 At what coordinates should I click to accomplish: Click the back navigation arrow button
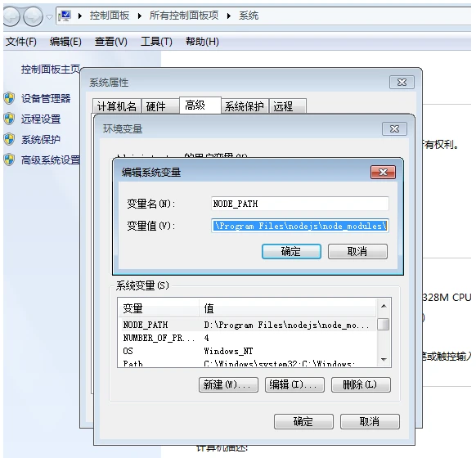coord(11,16)
